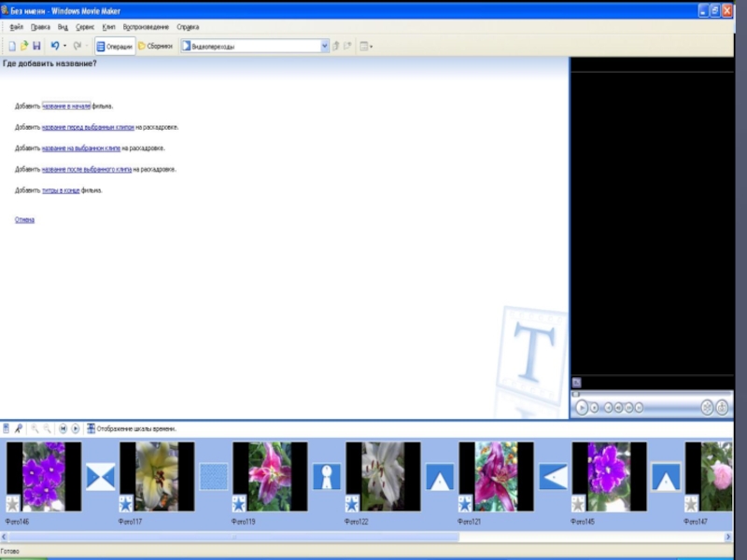
Task: Click the small icon at preview monitor bottom-left
Action: [576, 382]
